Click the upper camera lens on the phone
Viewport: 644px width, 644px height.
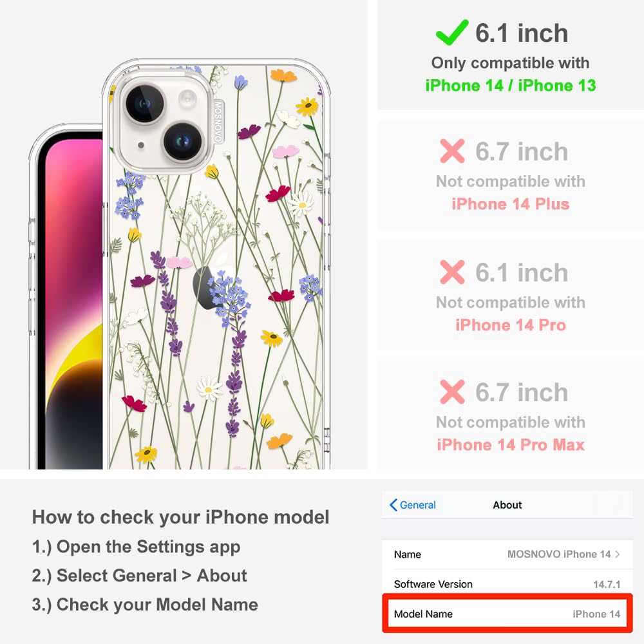144,104
